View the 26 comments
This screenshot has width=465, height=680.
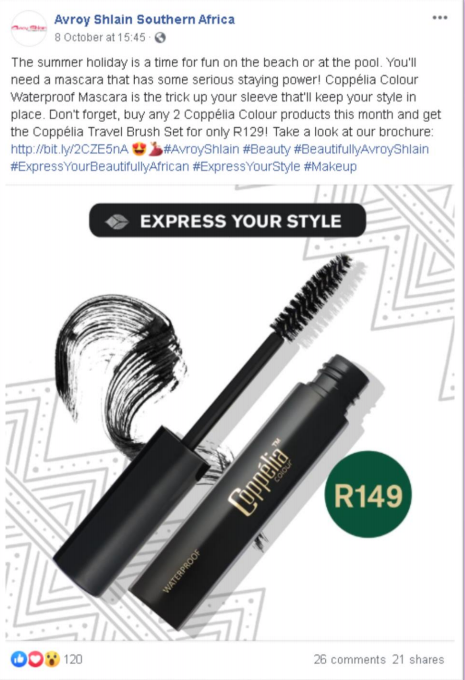(350, 660)
